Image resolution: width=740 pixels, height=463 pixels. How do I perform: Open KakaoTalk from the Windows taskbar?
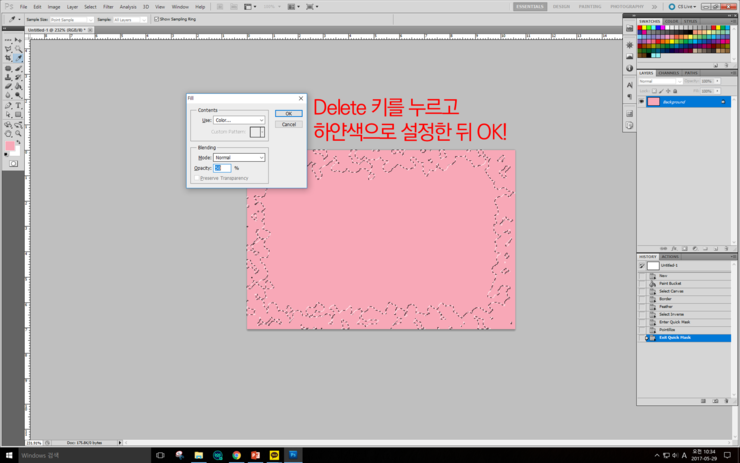point(274,455)
